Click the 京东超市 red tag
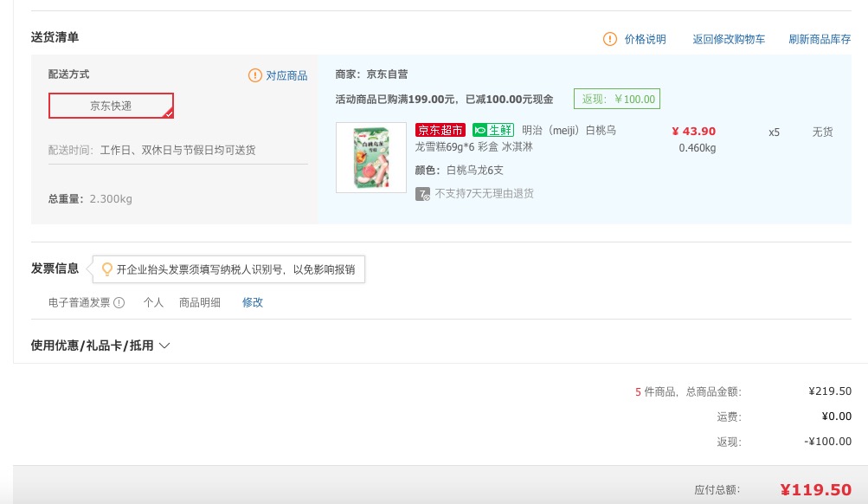868x504 pixels. click(x=440, y=130)
